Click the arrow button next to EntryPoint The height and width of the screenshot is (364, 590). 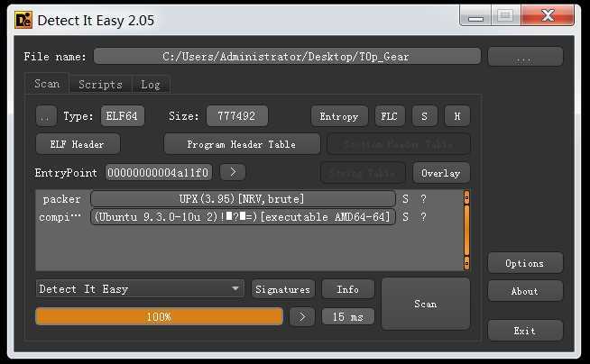(x=233, y=172)
